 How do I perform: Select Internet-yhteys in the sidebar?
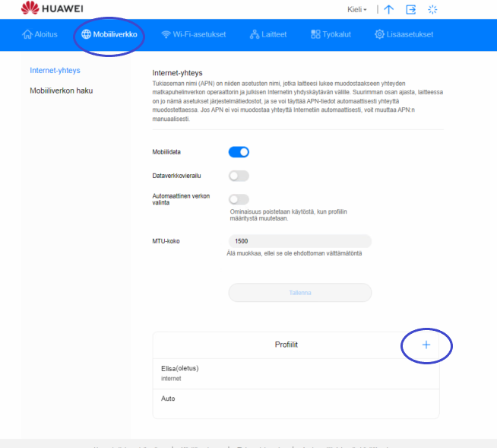pos(55,71)
